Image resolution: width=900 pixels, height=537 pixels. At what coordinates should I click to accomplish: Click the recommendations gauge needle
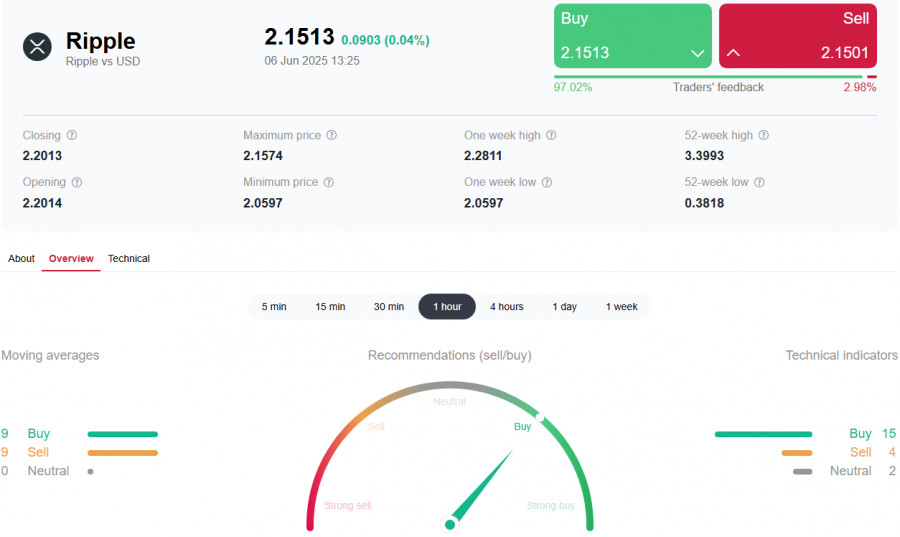[x=481, y=488]
